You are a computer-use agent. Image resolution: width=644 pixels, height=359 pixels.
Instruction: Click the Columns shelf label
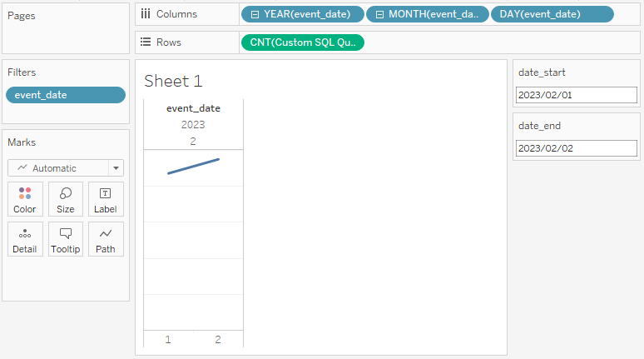pos(176,14)
